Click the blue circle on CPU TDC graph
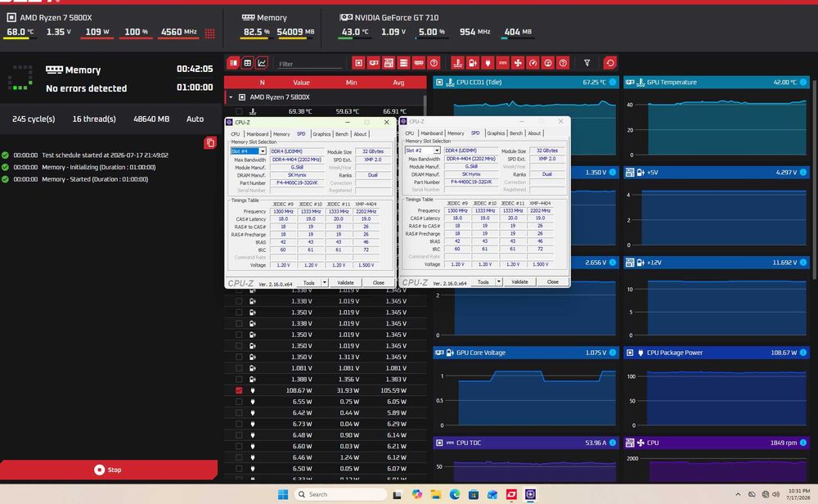The width and height of the screenshot is (818, 504). 613,443
